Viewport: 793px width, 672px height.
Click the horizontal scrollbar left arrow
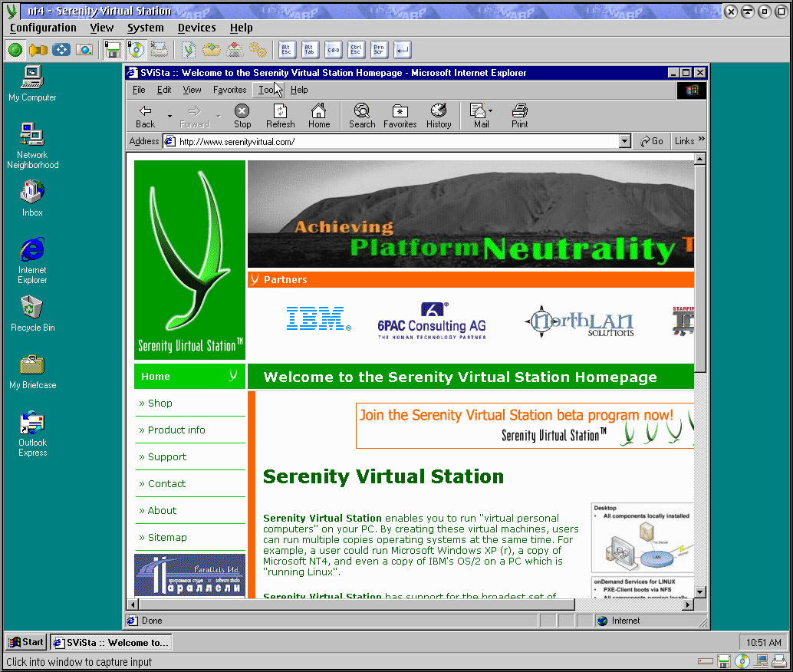pyautogui.click(x=133, y=604)
